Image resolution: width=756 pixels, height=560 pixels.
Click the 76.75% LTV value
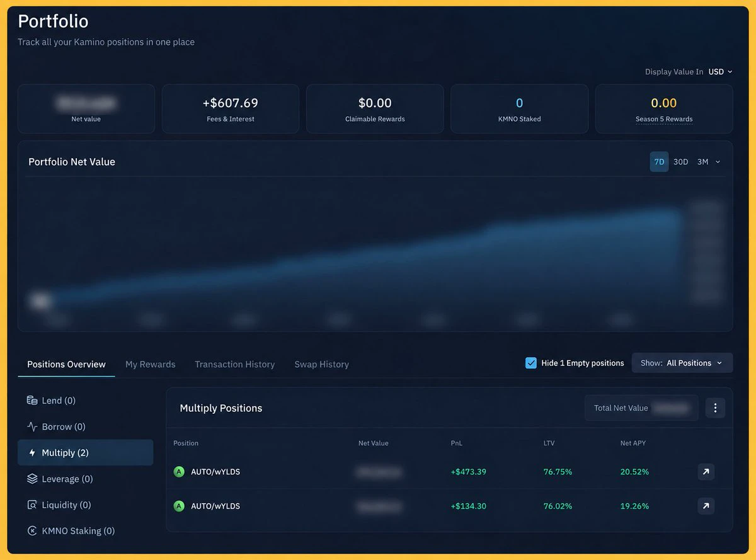(x=558, y=472)
